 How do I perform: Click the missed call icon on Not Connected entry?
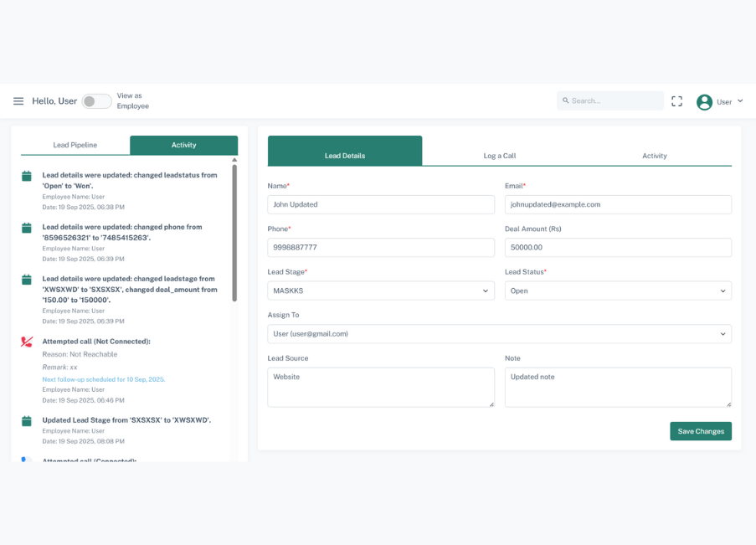(x=25, y=342)
